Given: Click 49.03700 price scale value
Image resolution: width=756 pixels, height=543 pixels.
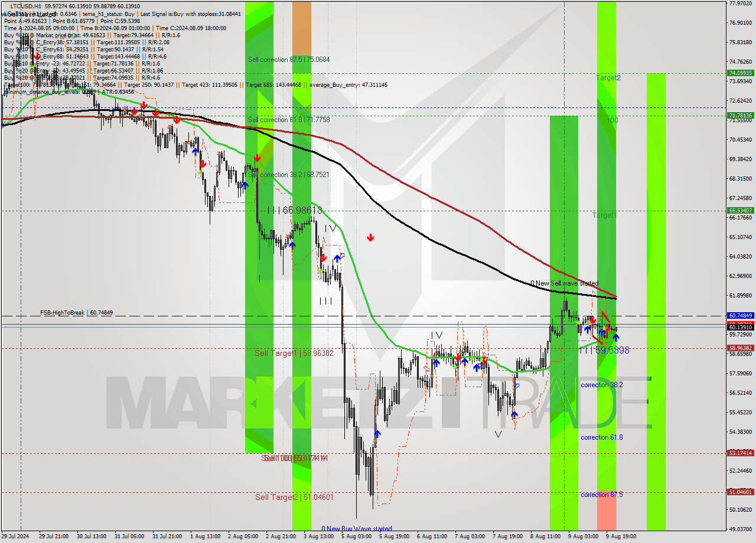Looking at the screenshot, I should (740, 529).
